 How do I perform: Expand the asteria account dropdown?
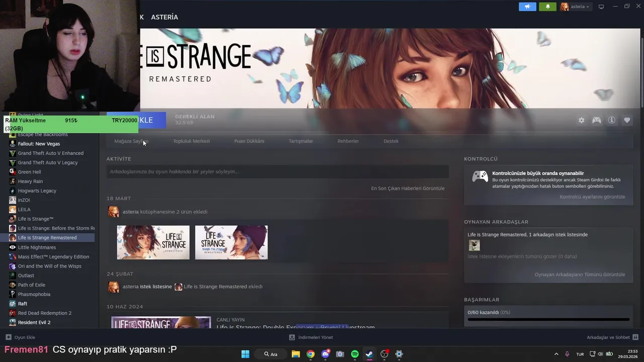point(576,7)
